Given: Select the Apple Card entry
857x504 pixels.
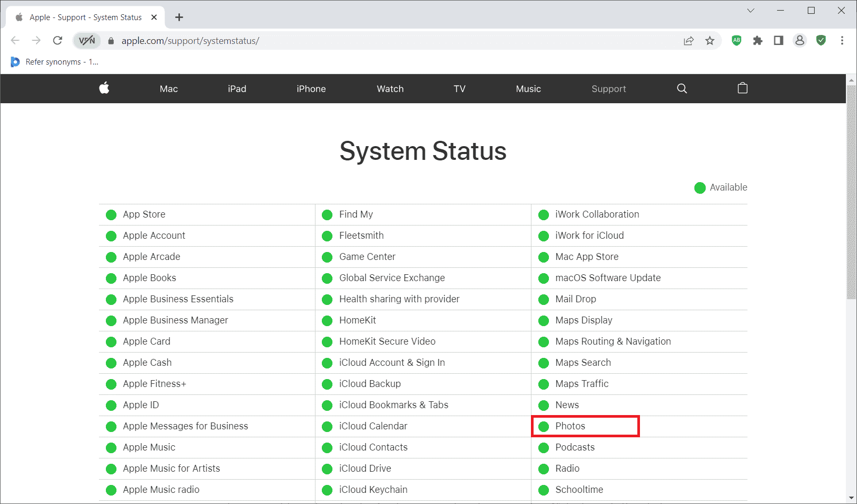Looking at the screenshot, I should point(147,341).
